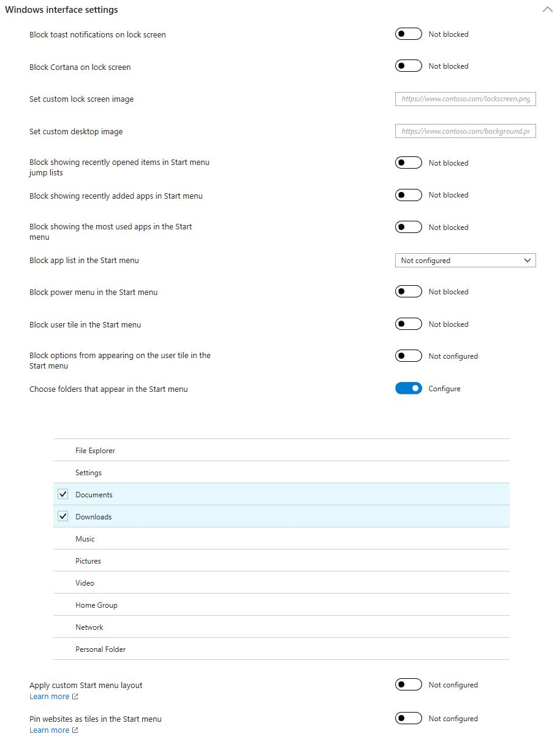Turn off Choose folders in Start menu toggle
This screenshot has height=742, width=560.
pos(409,389)
